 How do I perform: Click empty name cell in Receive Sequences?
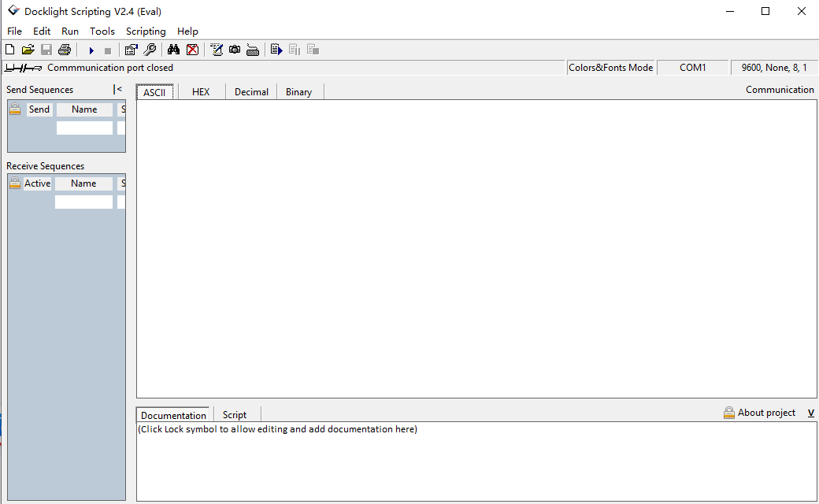pos(83,202)
